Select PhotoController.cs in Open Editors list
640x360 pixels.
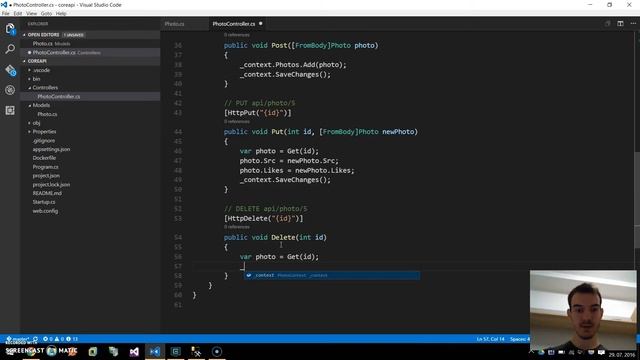[x=90, y=53]
